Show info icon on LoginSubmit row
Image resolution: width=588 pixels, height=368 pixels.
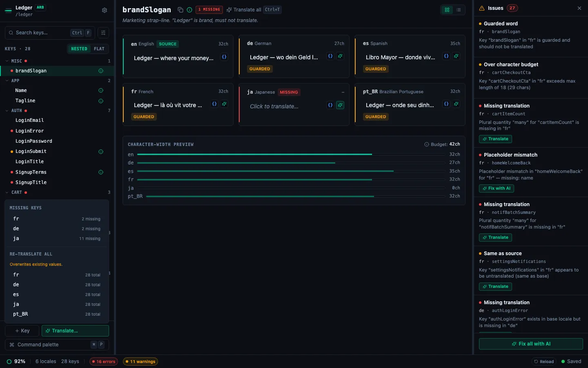[101, 152]
